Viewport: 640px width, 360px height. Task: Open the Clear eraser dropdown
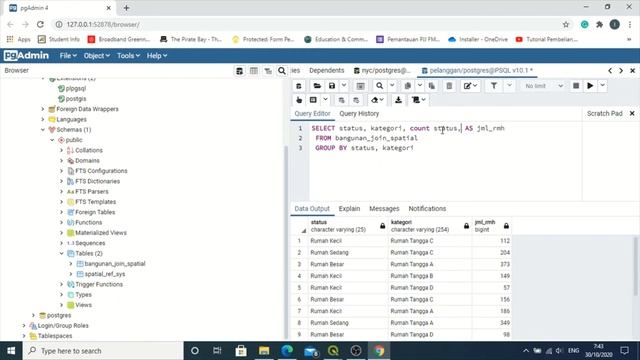[377, 100]
